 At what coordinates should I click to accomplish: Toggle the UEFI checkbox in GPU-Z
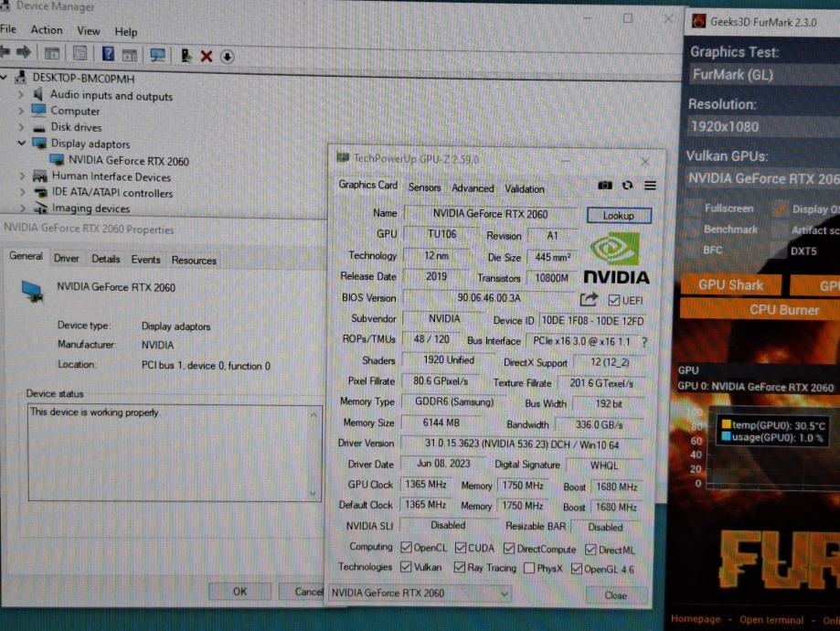pyautogui.click(x=614, y=300)
